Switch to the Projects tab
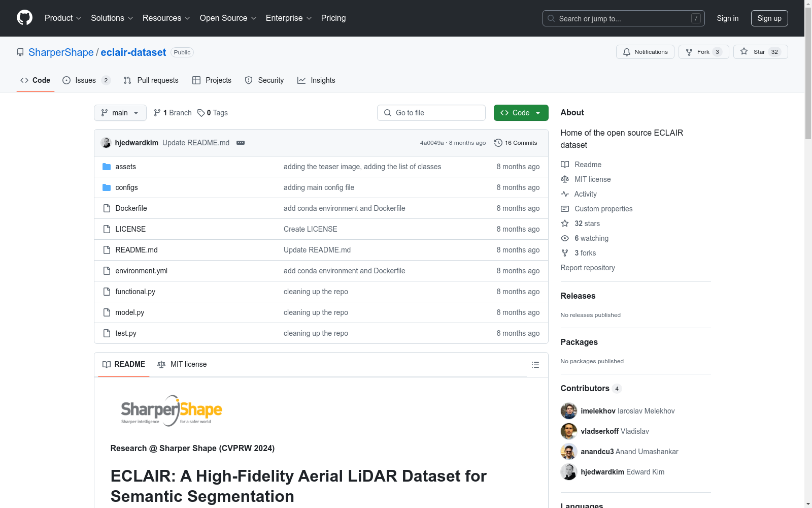 (x=212, y=80)
